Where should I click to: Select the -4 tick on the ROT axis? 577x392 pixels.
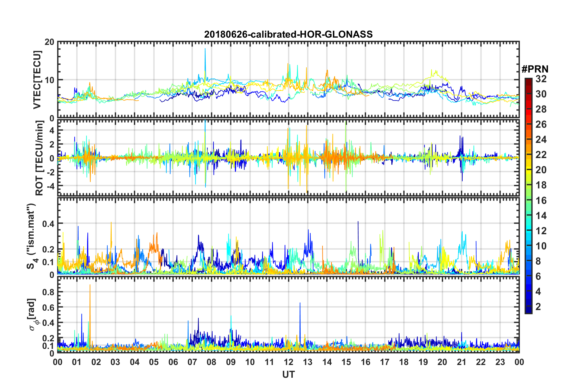[50, 185]
